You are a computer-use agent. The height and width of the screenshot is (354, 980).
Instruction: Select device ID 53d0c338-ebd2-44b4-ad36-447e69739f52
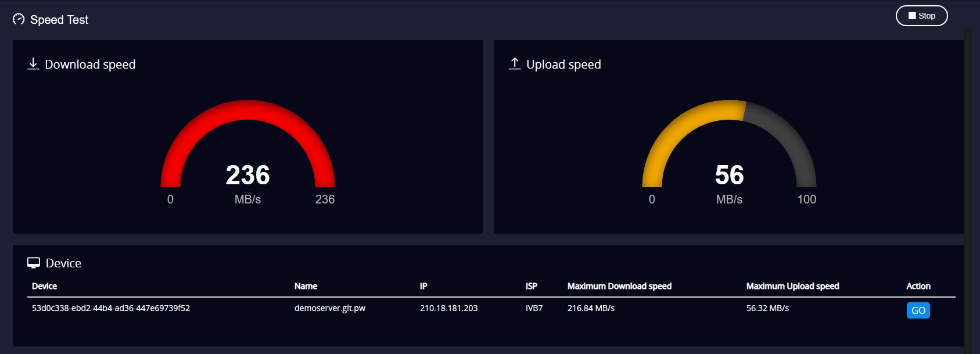pos(111,308)
